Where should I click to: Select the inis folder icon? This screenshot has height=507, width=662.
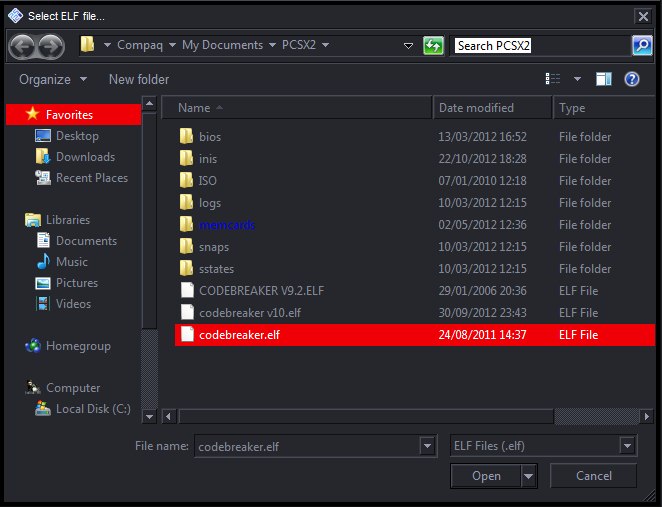point(186,158)
